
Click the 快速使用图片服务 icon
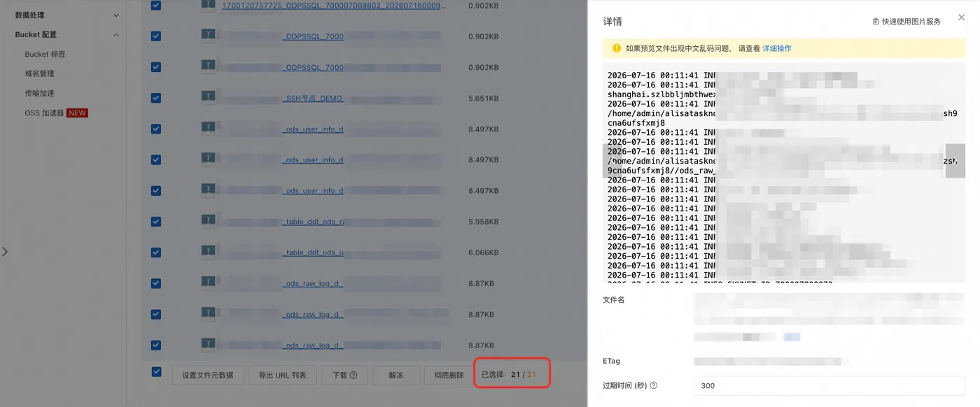[876, 22]
